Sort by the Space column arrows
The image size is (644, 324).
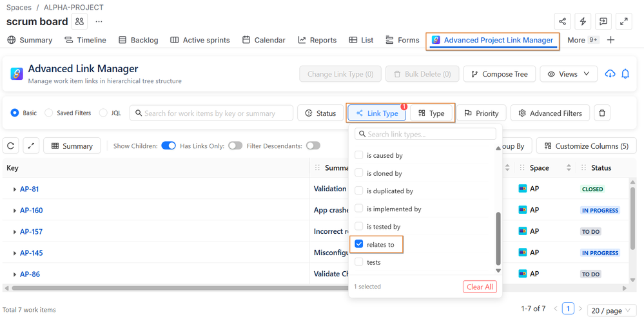click(x=569, y=168)
